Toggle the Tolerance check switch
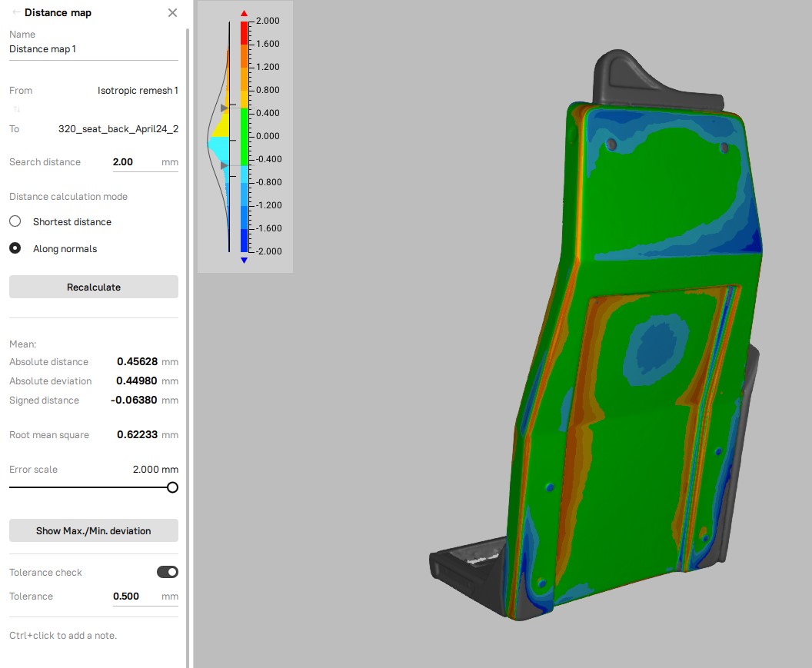This screenshot has width=812, height=668. [168, 572]
